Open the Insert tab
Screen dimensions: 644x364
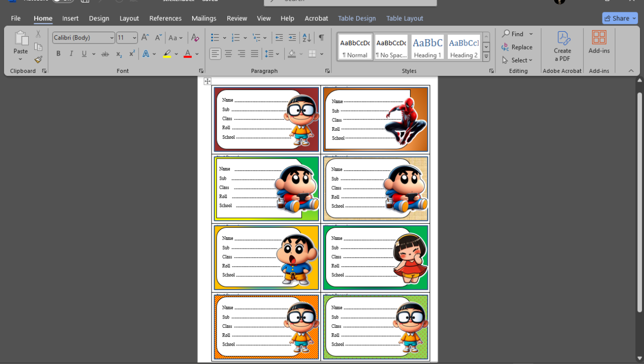[70, 18]
